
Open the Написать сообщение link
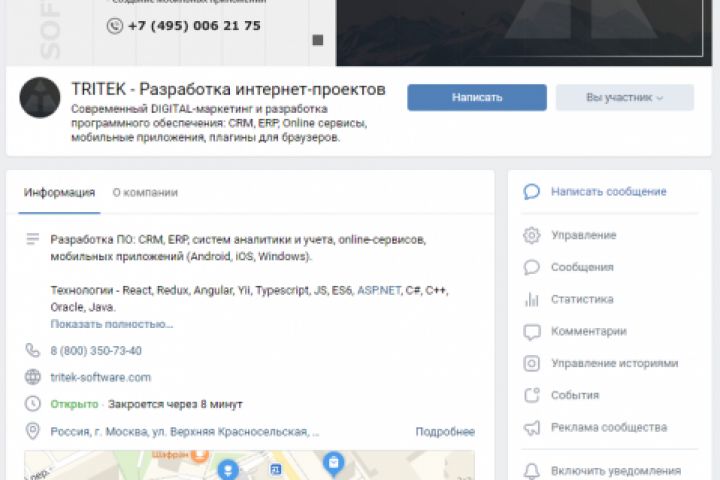[x=608, y=192]
